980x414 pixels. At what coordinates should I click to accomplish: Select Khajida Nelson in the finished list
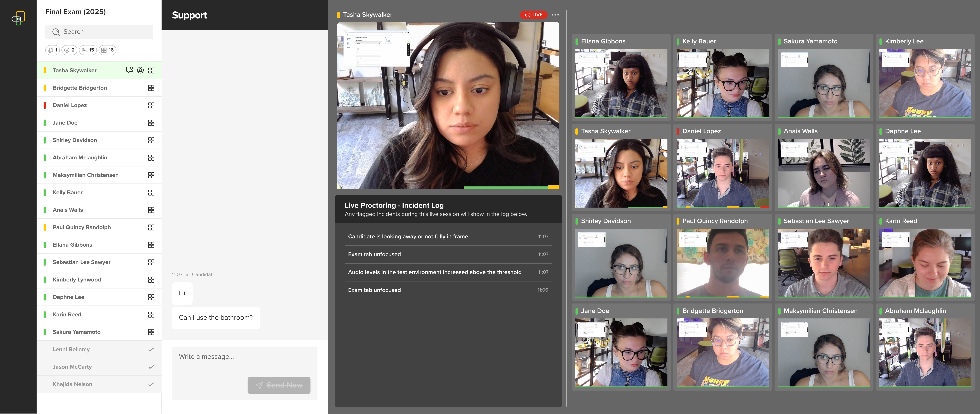coord(99,384)
